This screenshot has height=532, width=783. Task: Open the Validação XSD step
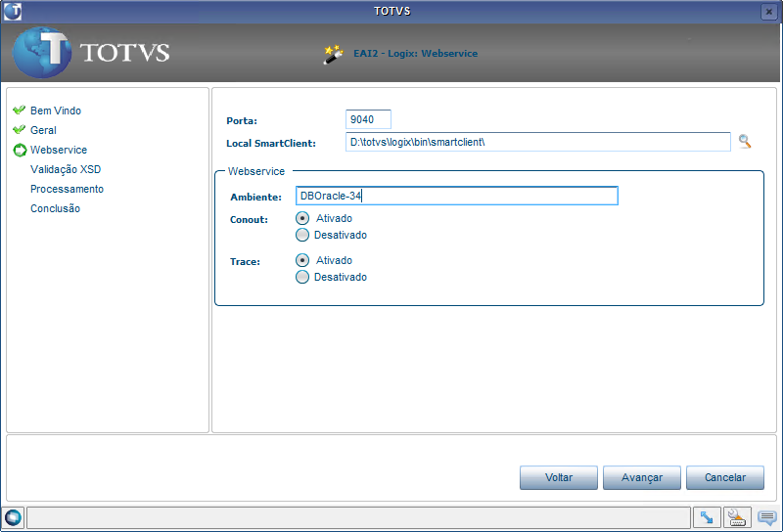tap(66, 170)
